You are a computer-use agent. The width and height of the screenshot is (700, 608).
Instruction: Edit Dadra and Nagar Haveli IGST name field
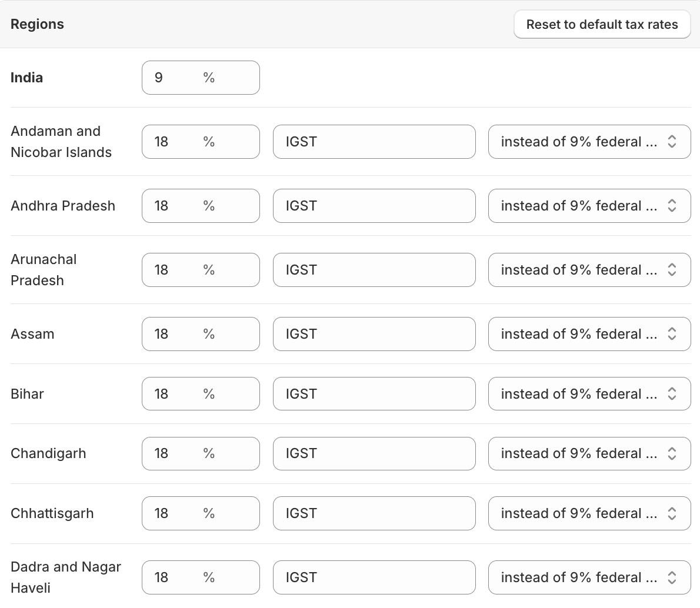374,577
